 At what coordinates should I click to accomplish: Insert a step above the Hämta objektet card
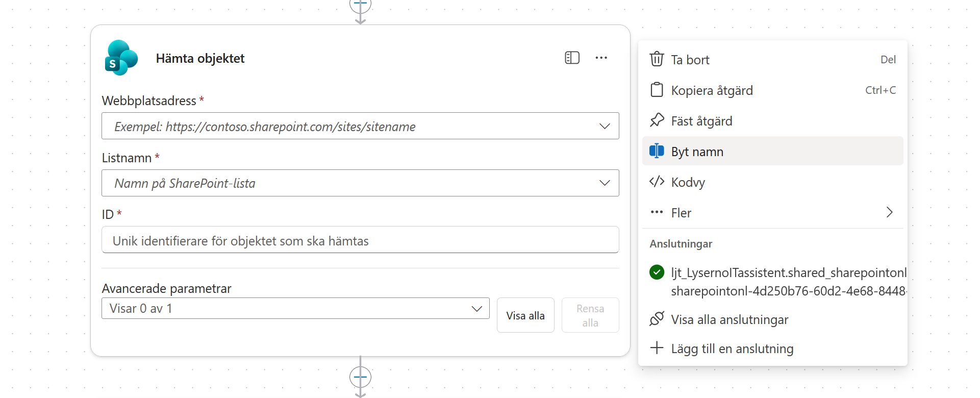click(360, 5)
